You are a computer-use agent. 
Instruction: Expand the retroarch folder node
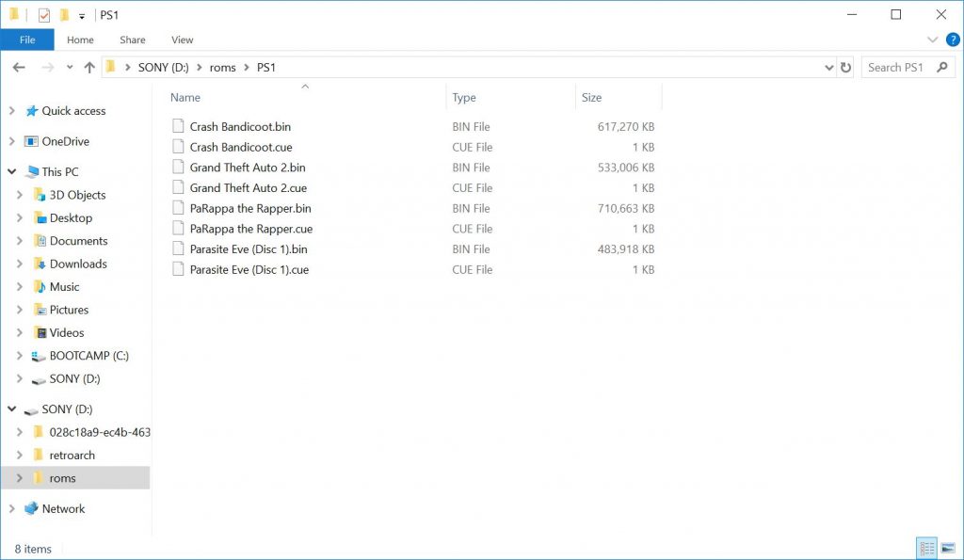click(20, 455)
